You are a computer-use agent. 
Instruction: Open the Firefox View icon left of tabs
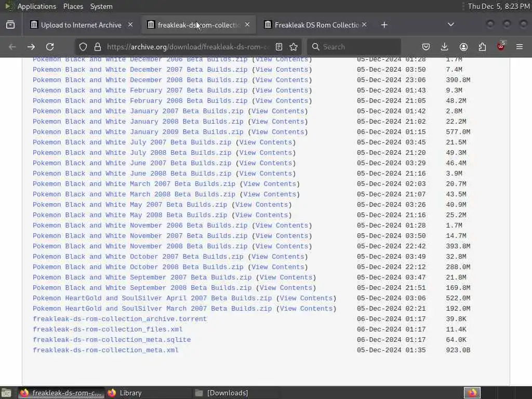click(10, 25)
